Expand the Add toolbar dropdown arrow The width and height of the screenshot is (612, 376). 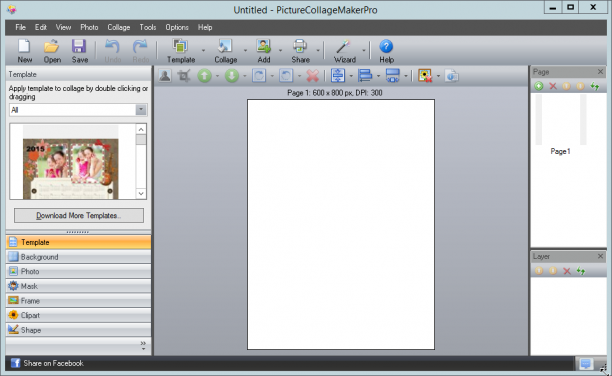click(280, 51)
